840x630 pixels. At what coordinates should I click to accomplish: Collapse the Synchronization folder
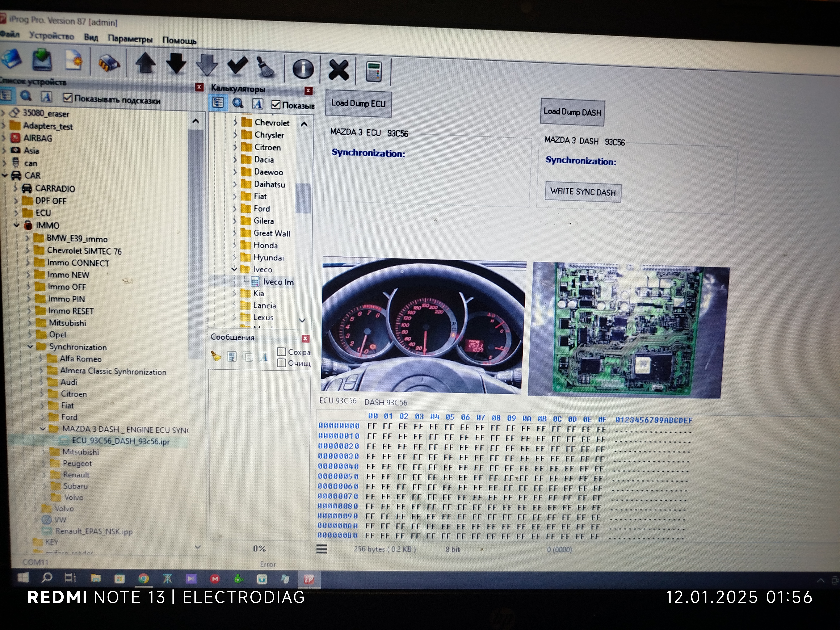coord(30,346)
